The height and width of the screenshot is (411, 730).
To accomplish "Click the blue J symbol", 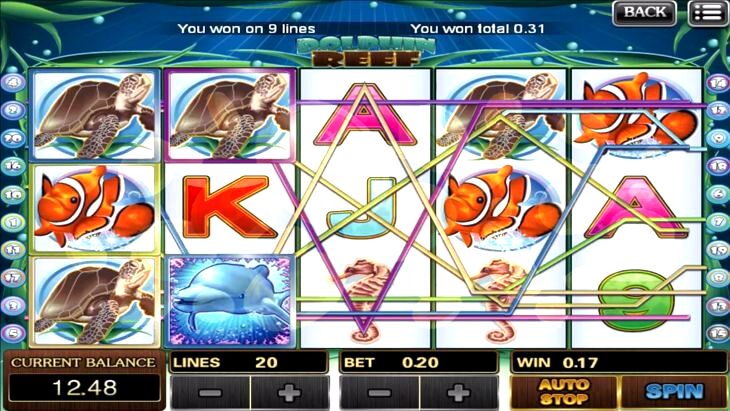I will click(363, 208).
